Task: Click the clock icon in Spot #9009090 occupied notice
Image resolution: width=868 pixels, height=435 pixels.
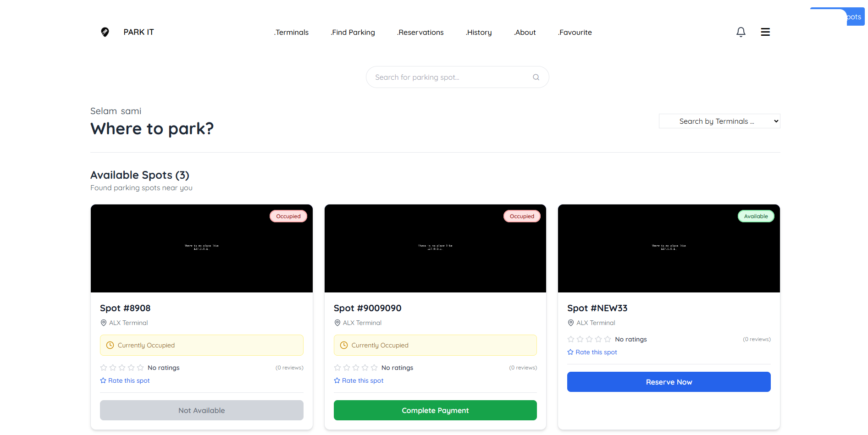Action: click(x=344, y=345)
